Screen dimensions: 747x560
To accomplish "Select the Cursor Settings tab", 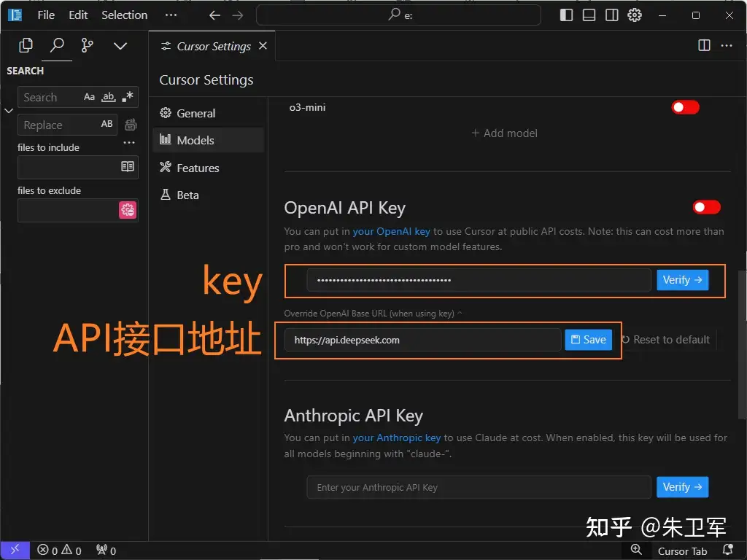I will click(x=214, y=46).
